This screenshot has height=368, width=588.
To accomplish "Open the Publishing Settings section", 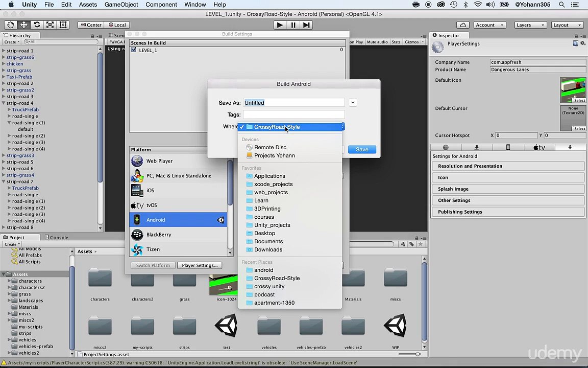I will (x=508, y=212).
